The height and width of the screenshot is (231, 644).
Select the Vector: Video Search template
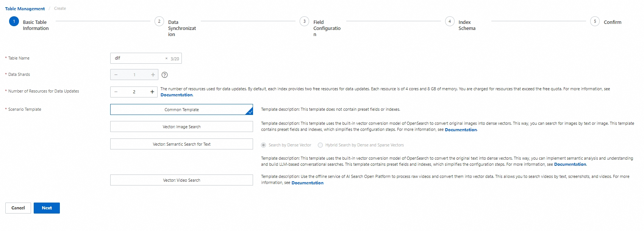(181, 180)
